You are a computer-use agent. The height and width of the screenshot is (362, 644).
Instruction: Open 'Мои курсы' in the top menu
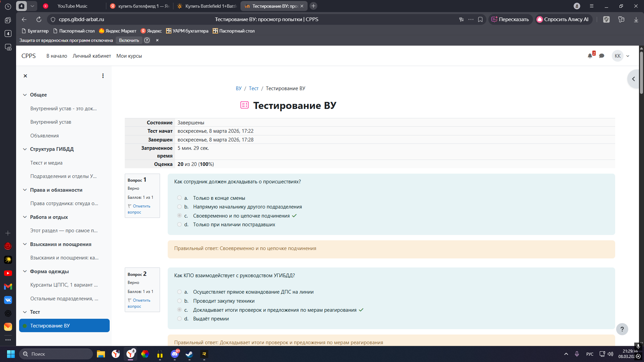(x=129, y=56)
